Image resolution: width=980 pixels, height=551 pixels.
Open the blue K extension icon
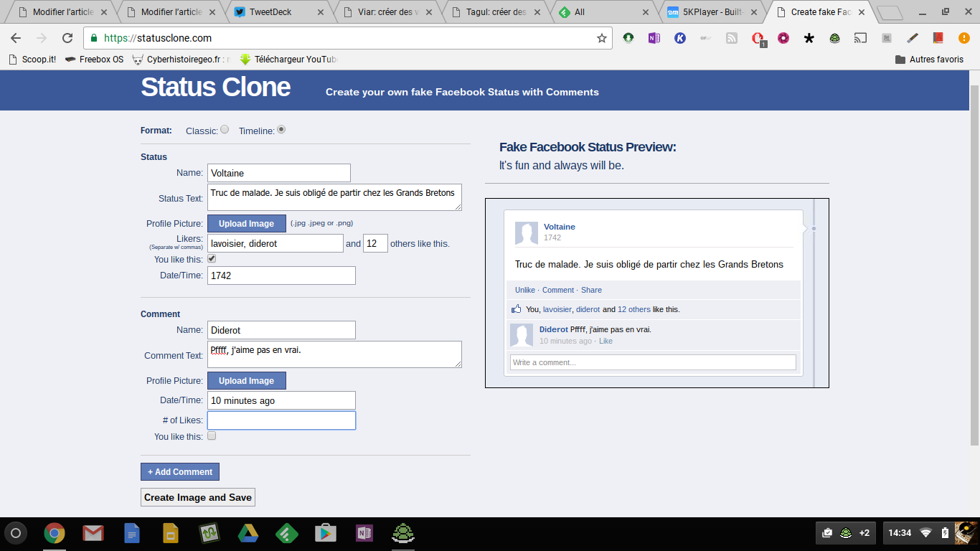(679, 38)
